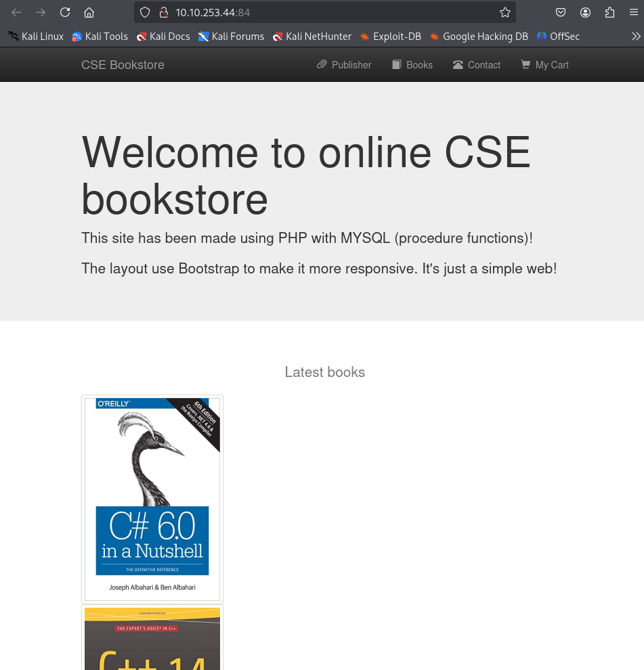Open the Exploit-DB bookmark
This screenshot has height=670, width=644.
click(391, 37)
